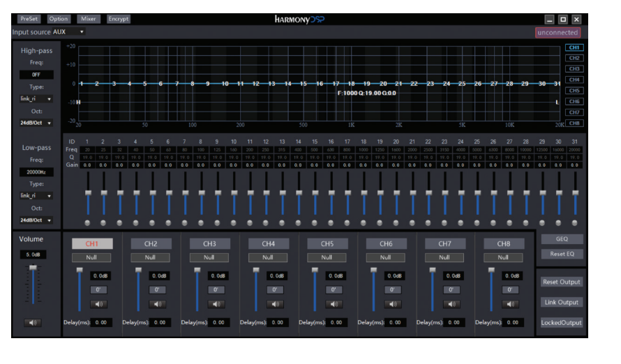The height and width of the screenshot is (364, 621).
Task: Toggle the CH3 phase 0° button
Action: point(216,289)
